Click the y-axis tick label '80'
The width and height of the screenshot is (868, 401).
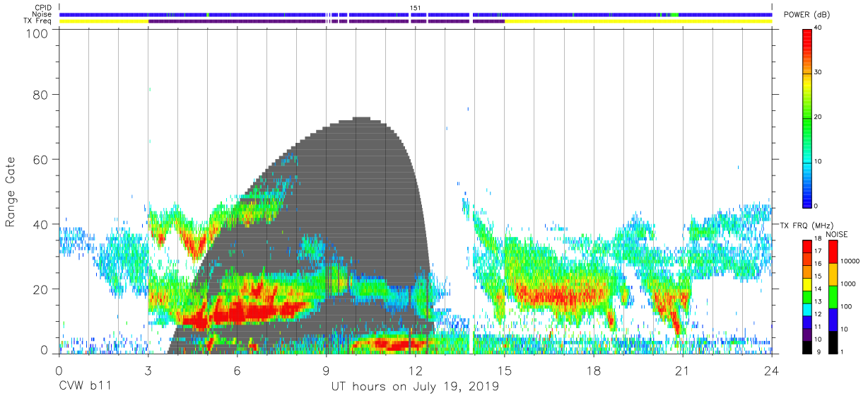(x=41, y=94)
